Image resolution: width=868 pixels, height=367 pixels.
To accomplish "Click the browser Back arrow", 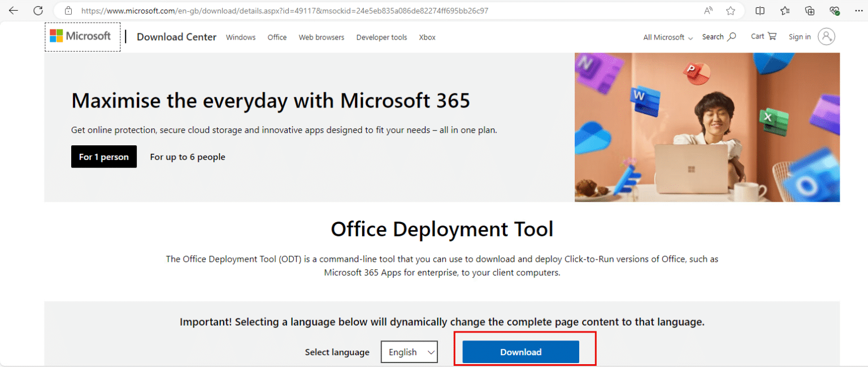I will (x=14, y=11).
